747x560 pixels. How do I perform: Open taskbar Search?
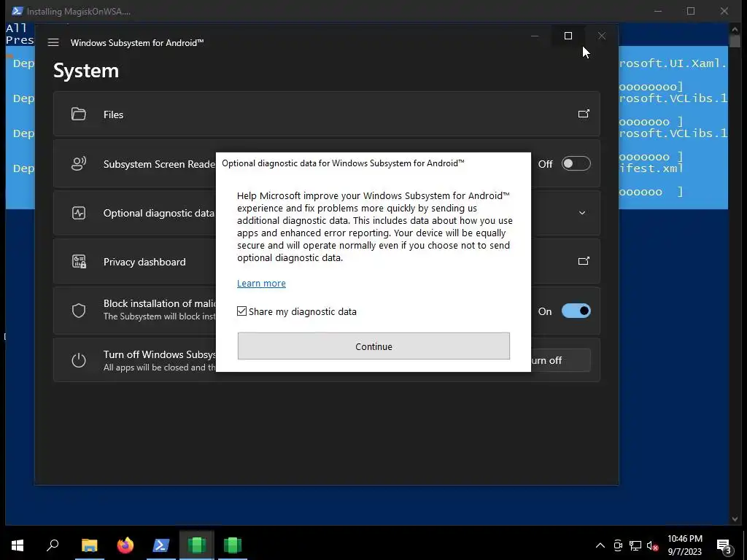[x=53, y=545]
